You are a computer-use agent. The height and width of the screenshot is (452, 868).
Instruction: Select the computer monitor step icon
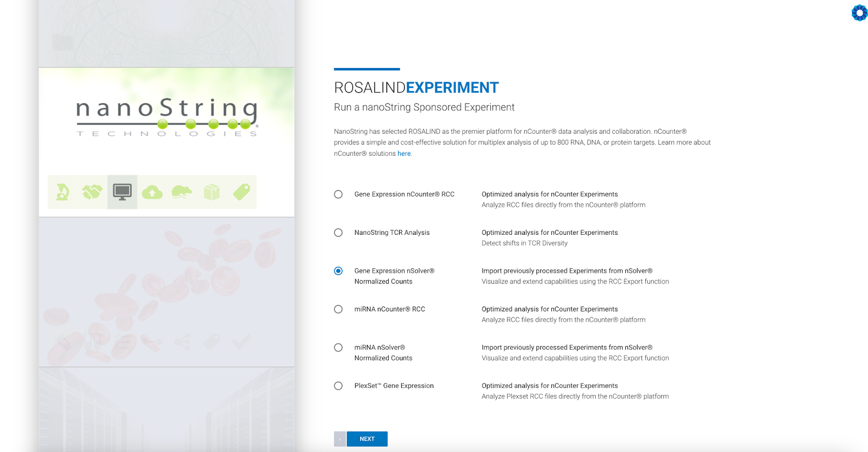[x=122, y=192]
